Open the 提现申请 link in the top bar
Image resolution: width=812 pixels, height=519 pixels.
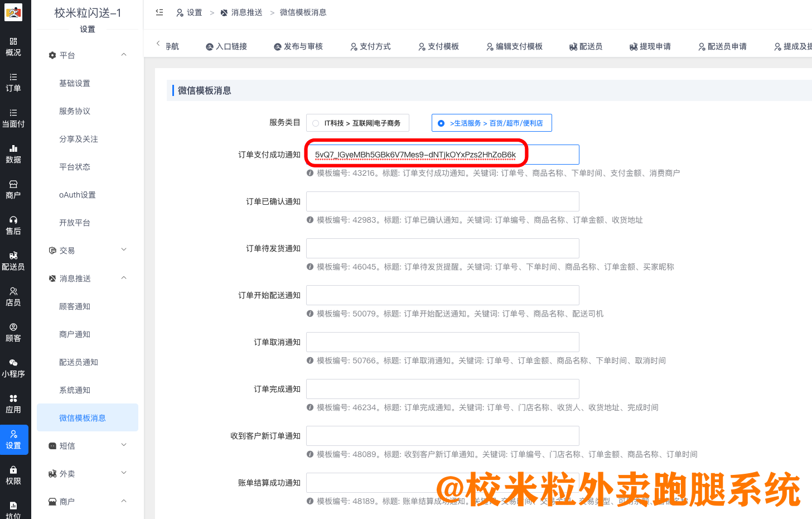650,46
